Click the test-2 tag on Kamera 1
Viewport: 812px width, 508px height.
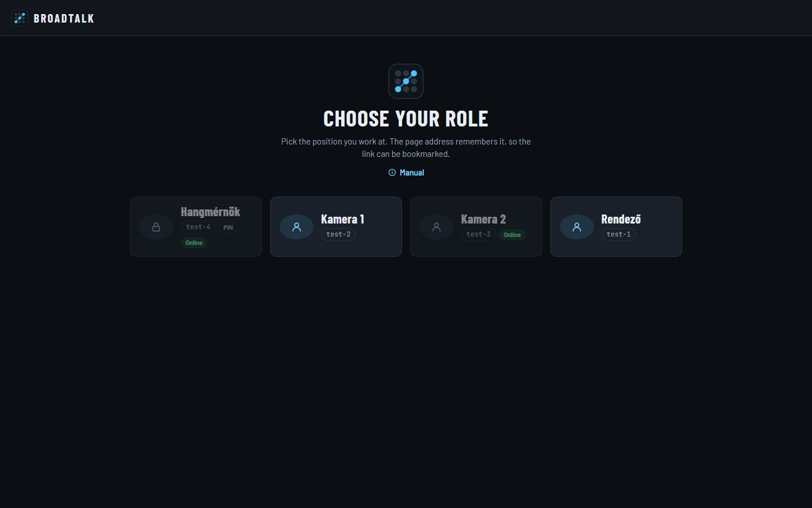click(x=338, y=234)
